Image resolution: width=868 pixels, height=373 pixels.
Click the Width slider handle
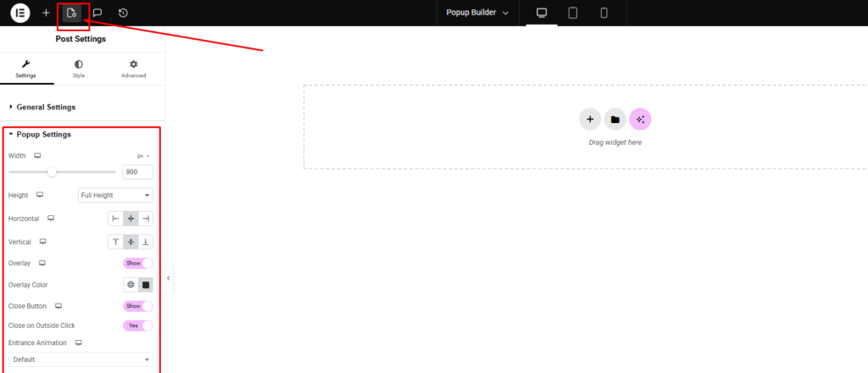click(x=53, y=172)
